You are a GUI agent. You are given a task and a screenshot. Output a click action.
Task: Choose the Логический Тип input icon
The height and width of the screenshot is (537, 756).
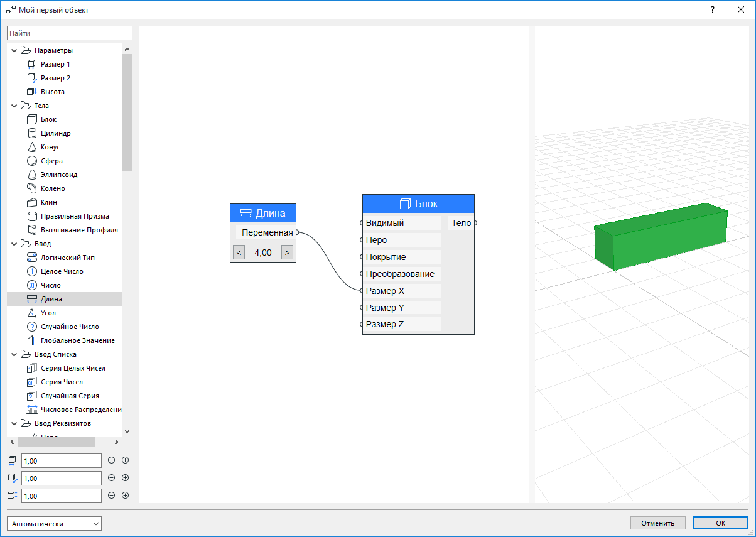tap(32, 258)
